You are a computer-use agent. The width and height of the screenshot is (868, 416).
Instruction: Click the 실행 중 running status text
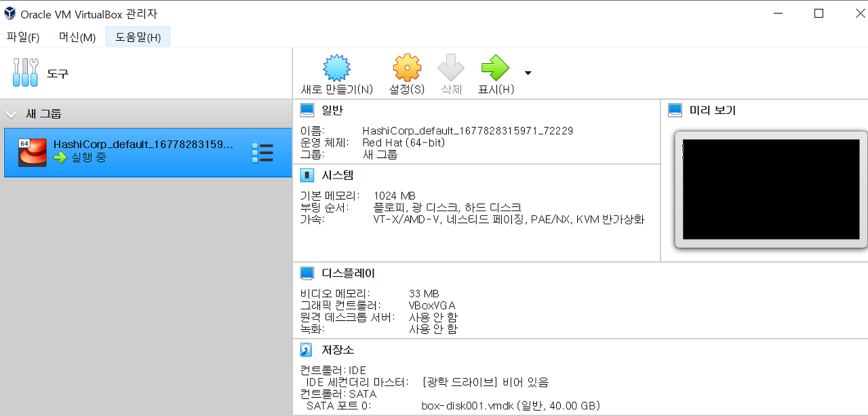89,157
